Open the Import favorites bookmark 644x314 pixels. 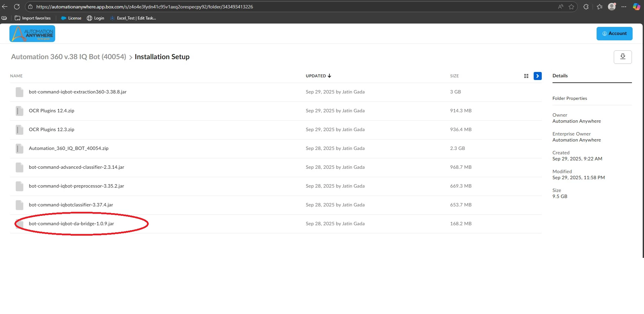(x=33, y=18)
